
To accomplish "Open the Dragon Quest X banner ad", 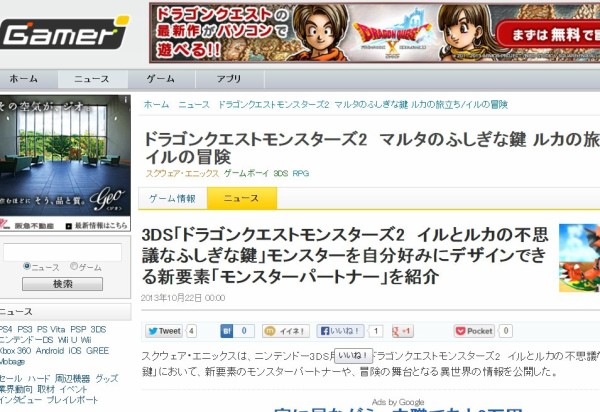I will [375, 33].
